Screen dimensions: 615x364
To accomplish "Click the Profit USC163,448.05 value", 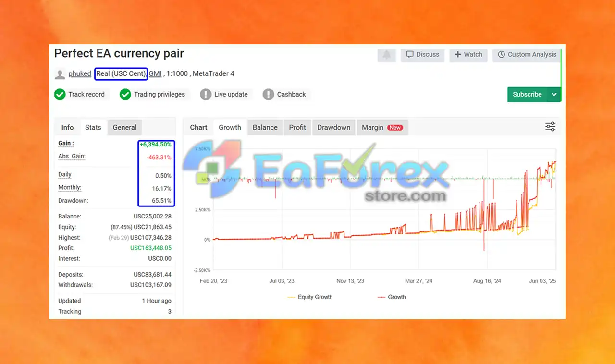I will (x=151, y=248).
